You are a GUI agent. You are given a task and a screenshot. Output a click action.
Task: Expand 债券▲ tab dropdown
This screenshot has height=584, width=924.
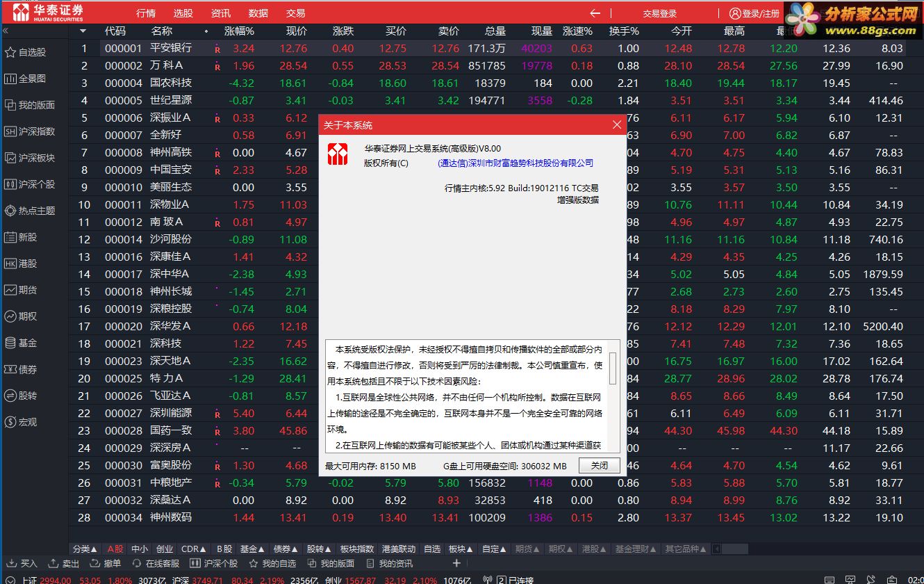pos(286,549)
